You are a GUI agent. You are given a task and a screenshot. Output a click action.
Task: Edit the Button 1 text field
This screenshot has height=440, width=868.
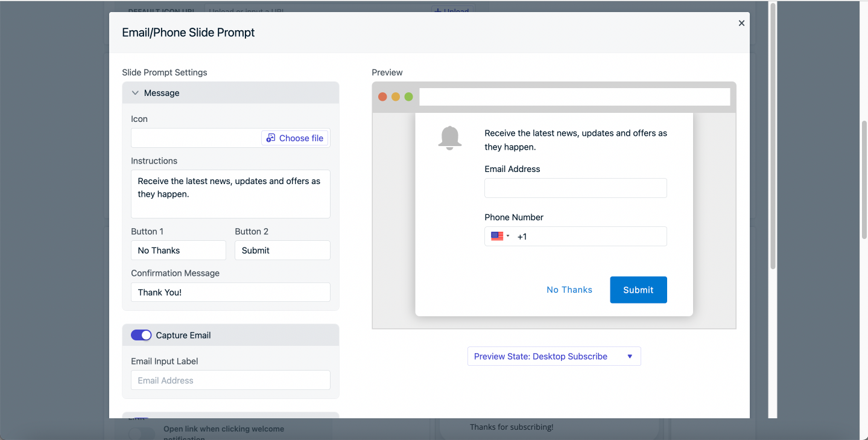178,250
